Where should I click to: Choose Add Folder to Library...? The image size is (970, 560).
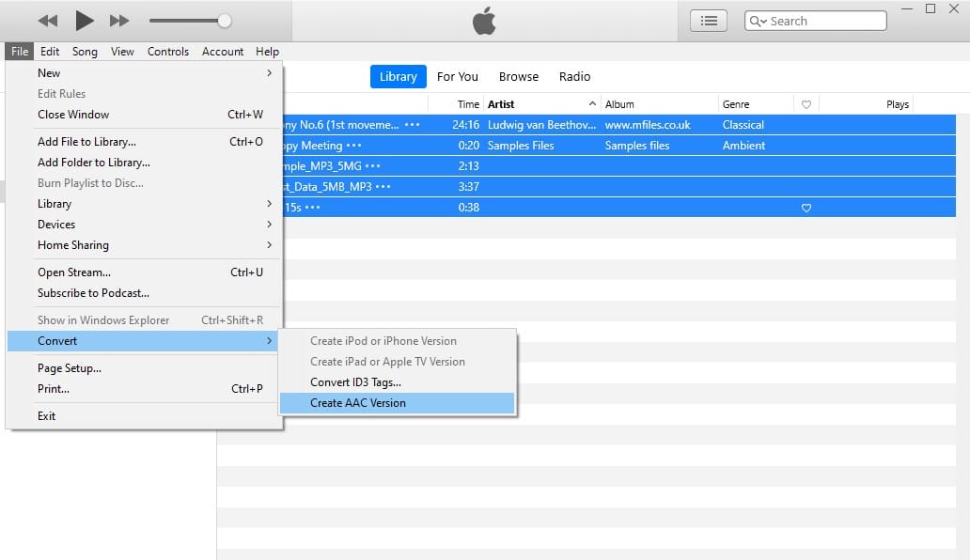[144, 163]
